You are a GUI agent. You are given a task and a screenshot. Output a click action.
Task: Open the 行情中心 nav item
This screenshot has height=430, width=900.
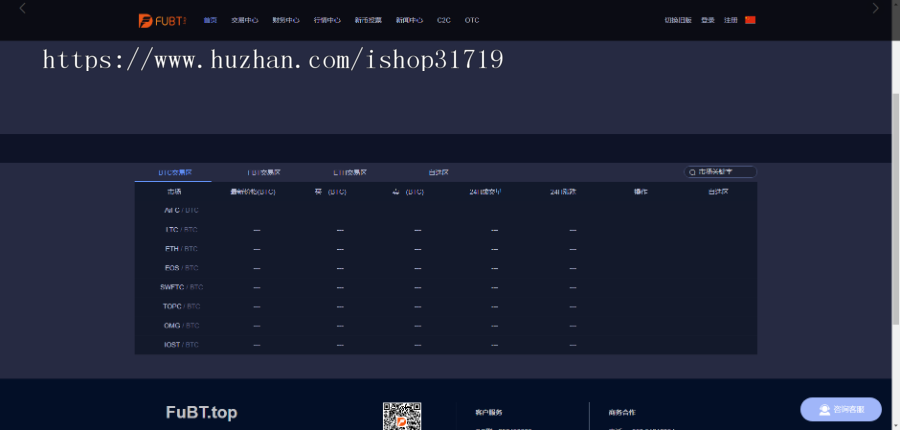pos(327,20)
